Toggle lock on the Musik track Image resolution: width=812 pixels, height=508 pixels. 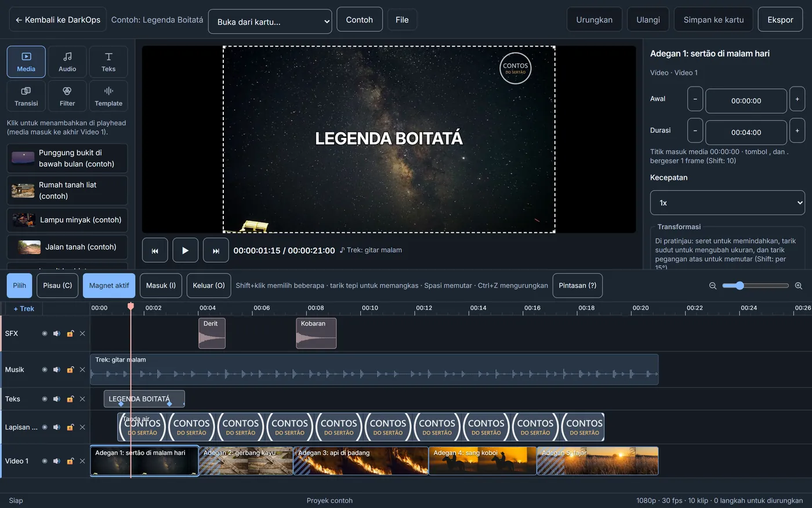coord(70,370)
